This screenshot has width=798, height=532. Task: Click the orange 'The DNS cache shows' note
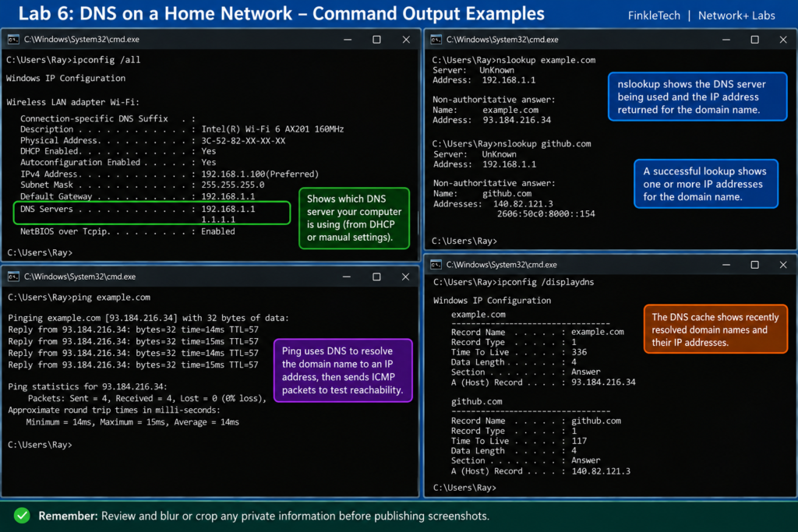pos(715,329)
